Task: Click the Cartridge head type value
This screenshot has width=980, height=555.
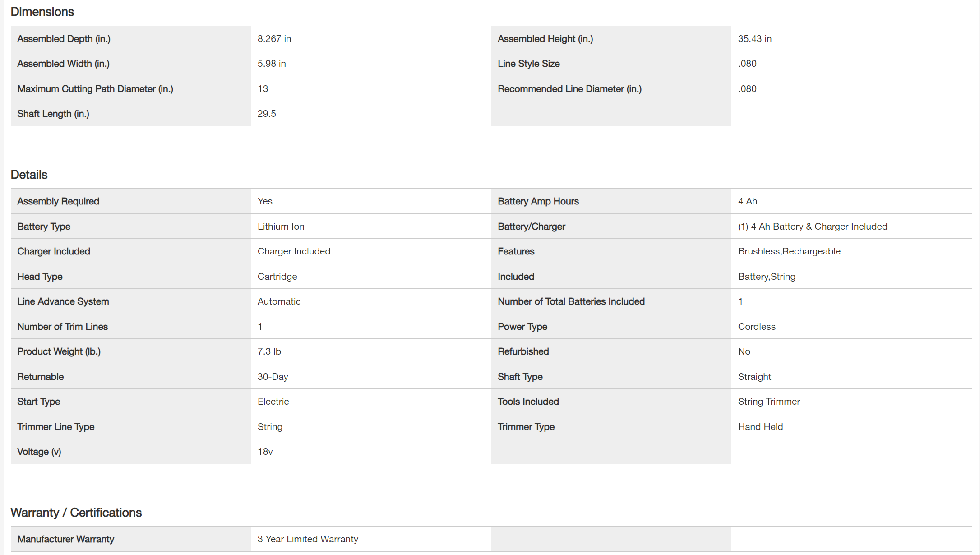Action: click(277, 277)
